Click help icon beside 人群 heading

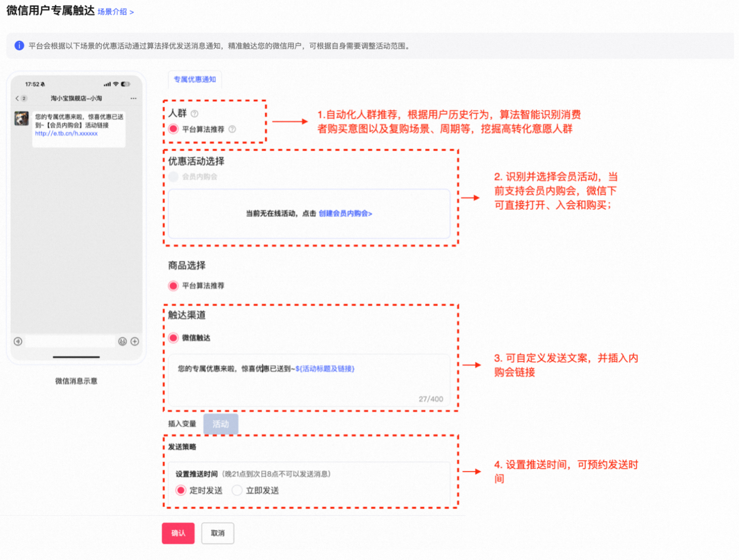tap(194, 114)
